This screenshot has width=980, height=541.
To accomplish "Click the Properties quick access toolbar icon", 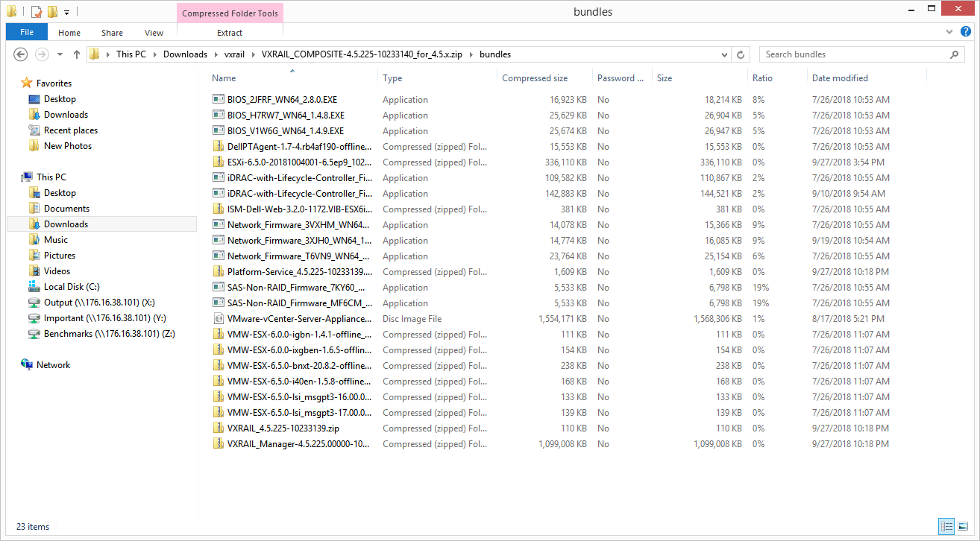I will [x=37, y=12].
